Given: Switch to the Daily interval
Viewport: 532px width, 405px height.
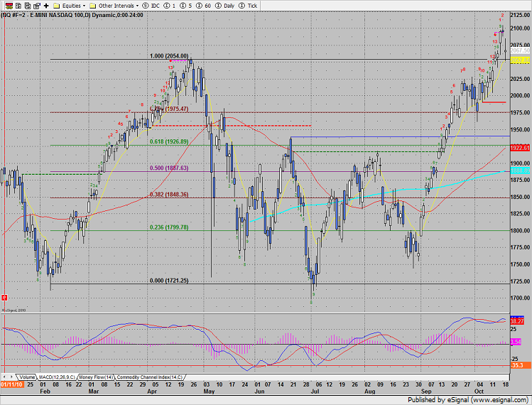Looking at the screenshot, I should (225, 6).
